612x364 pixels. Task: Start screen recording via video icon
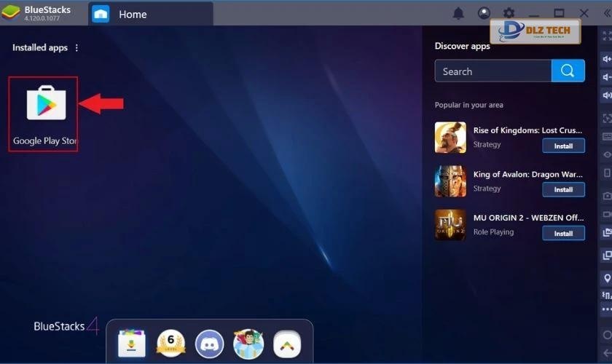coord(607,214)
